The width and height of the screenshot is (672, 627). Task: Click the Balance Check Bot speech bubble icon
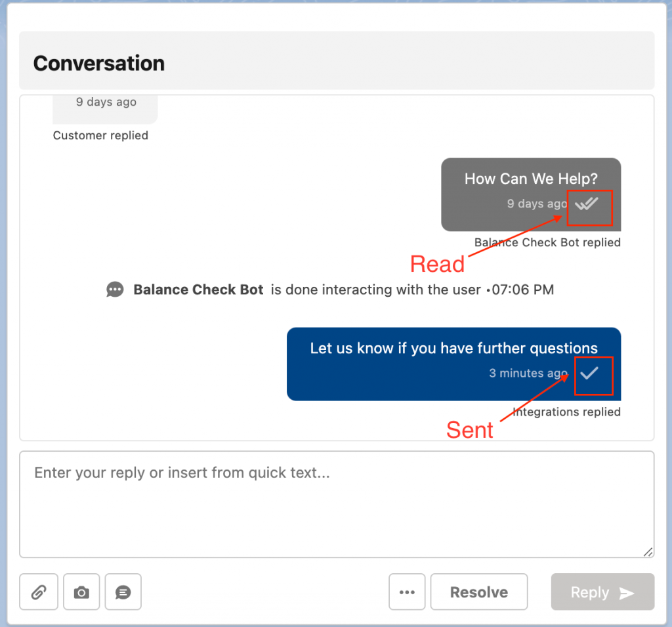pos(115,290)
